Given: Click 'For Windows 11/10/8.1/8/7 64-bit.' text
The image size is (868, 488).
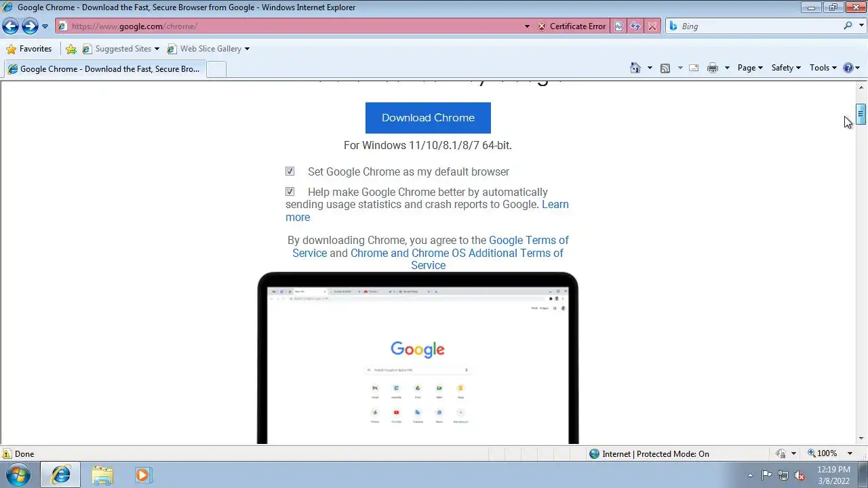Looking at the screenshot, I should point(428,145).
